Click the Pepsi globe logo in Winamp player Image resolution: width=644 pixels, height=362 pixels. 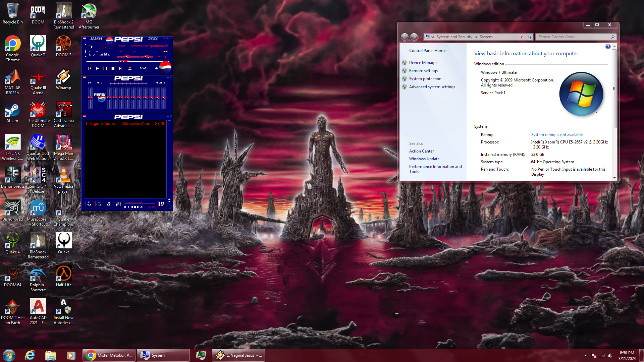165,67
